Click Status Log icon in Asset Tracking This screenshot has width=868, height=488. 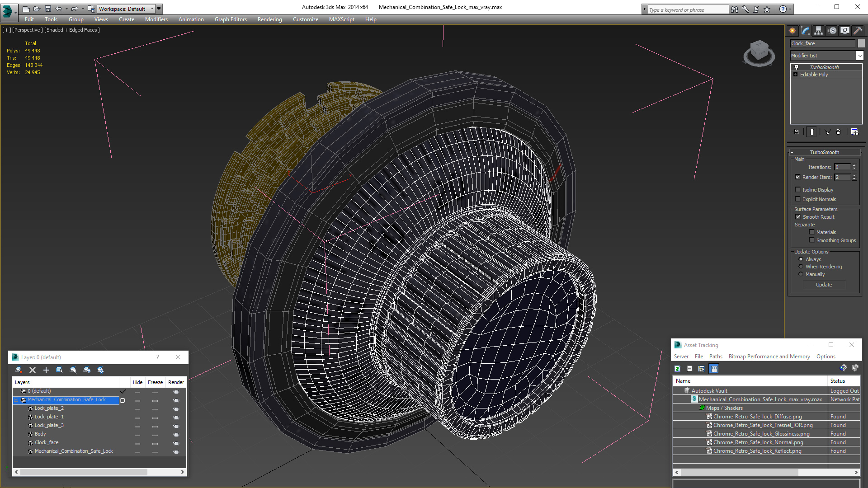tap(689, 369)
